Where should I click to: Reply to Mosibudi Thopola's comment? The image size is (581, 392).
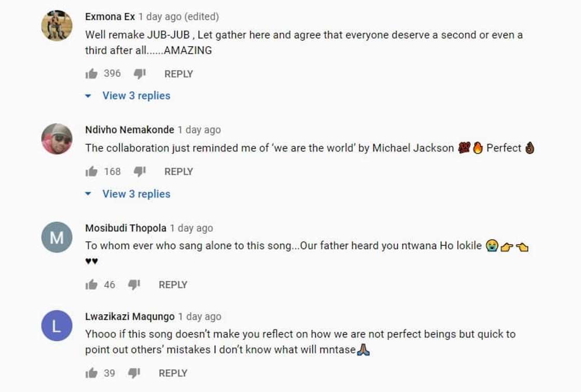pos(173,285)
